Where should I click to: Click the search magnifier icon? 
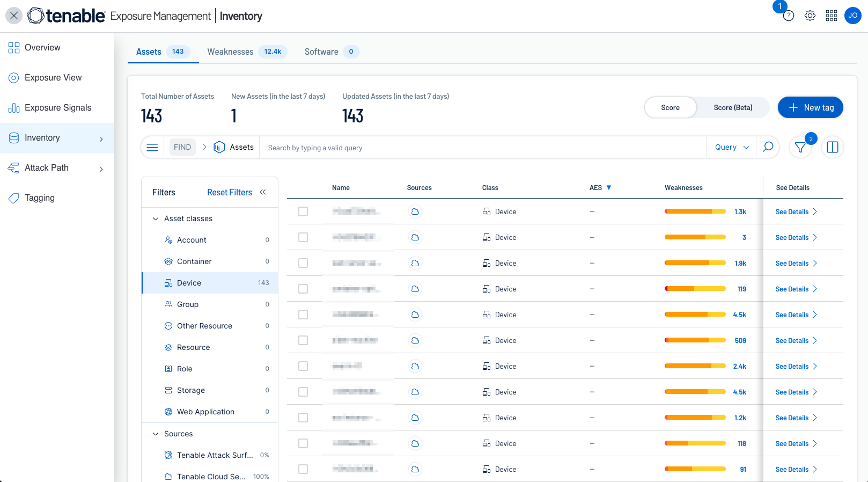tap(768, 147)
